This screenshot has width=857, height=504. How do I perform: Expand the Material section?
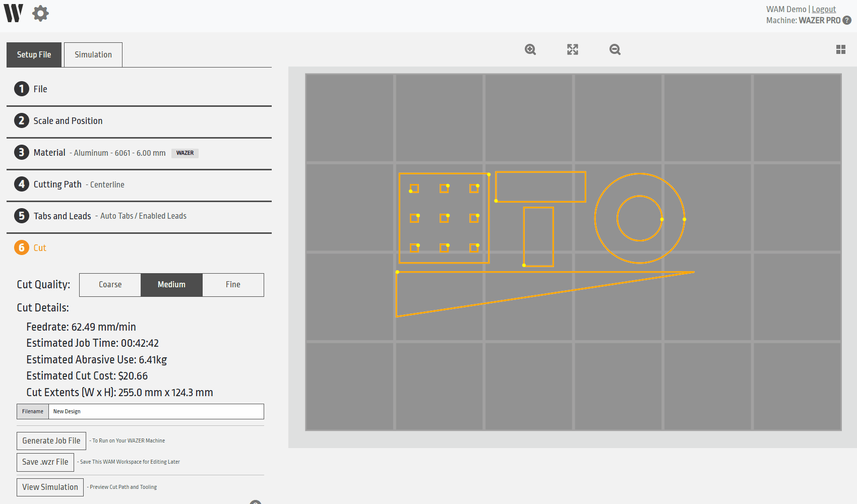coord(49,153)
